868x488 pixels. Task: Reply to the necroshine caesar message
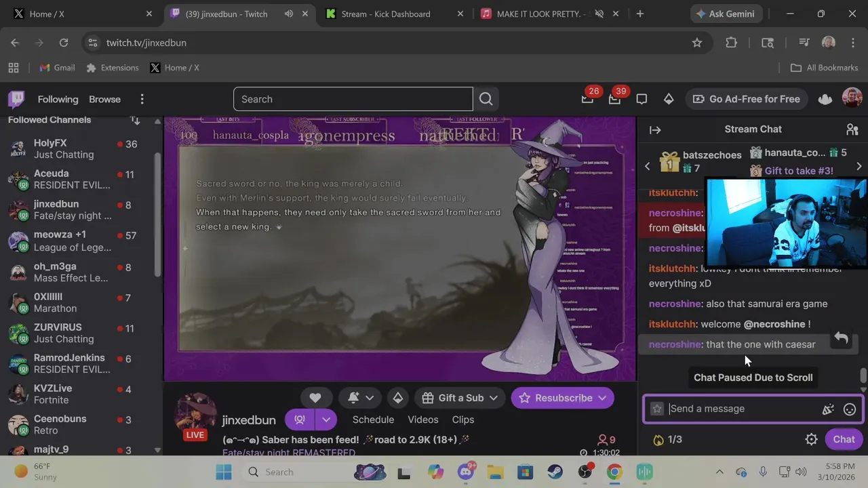[841, 338]
